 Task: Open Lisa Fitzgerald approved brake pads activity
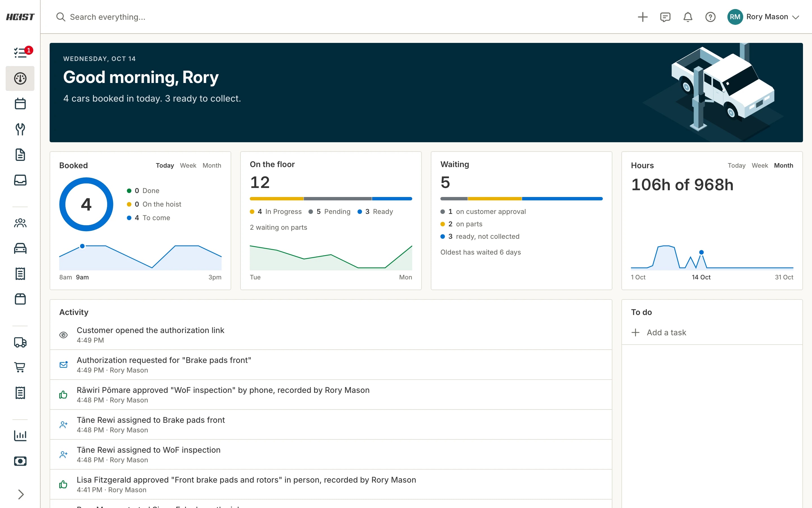click(x=331, y=485)
